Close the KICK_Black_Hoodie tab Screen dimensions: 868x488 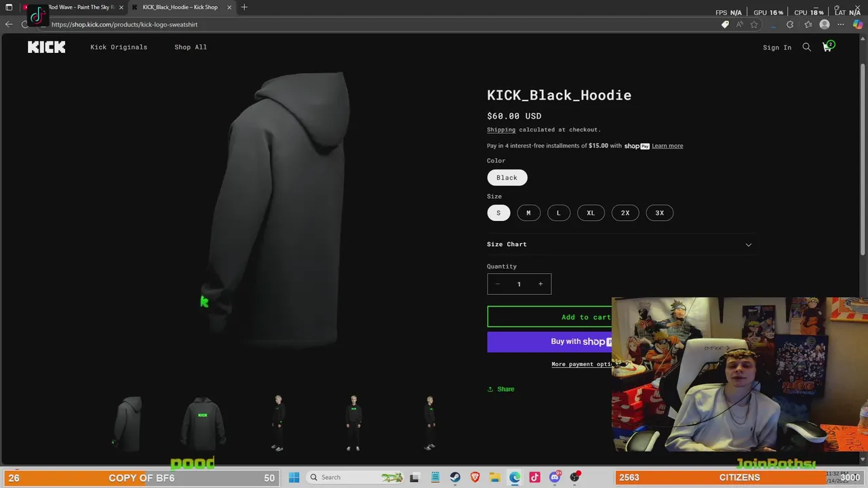tap(229, 7)
